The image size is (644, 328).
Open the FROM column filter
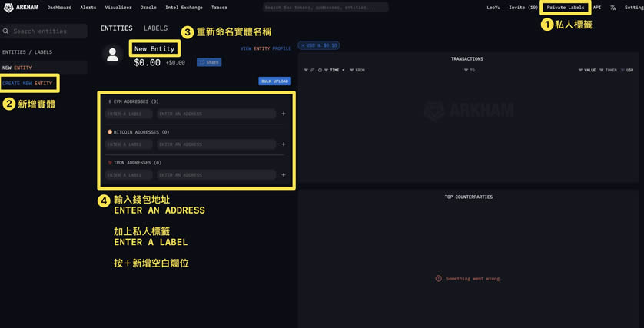352,70
